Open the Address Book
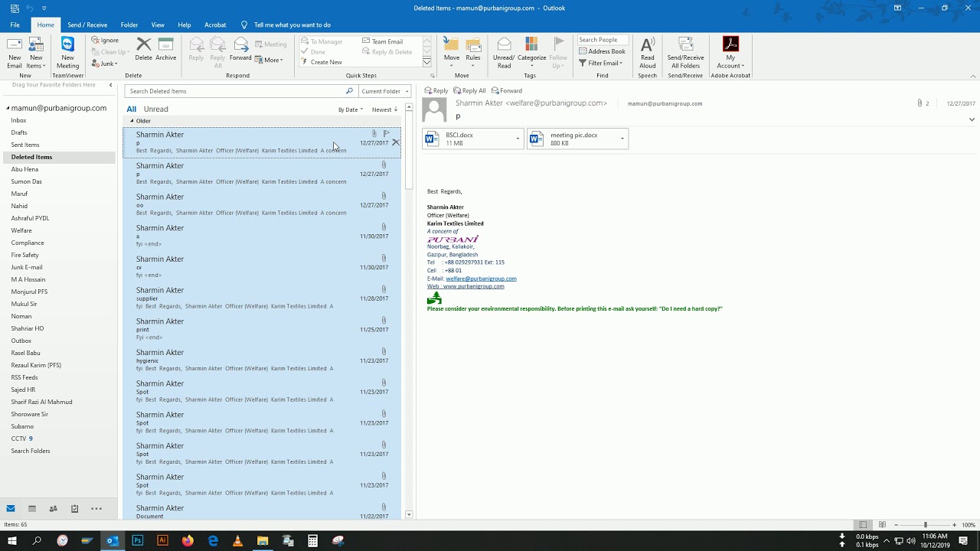 (x=602, y=51)
